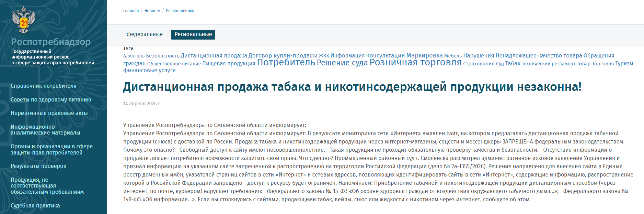Screen dimensions: 644x214
Task: Filter by the Страхование tag
Action: [x=479, y=64]
